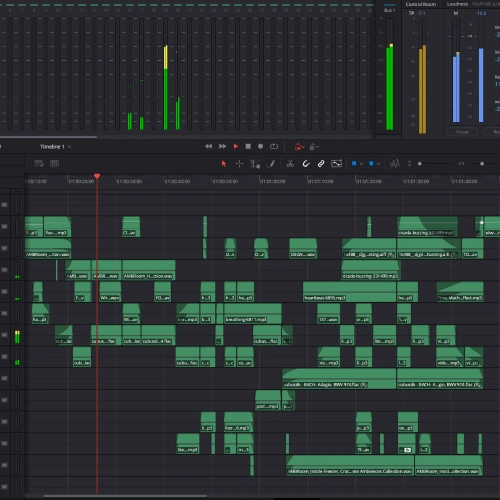Click the fast forward transport button
Image resolution: width=500 pixels, height=500 pixels.
(x=222, y=146)
